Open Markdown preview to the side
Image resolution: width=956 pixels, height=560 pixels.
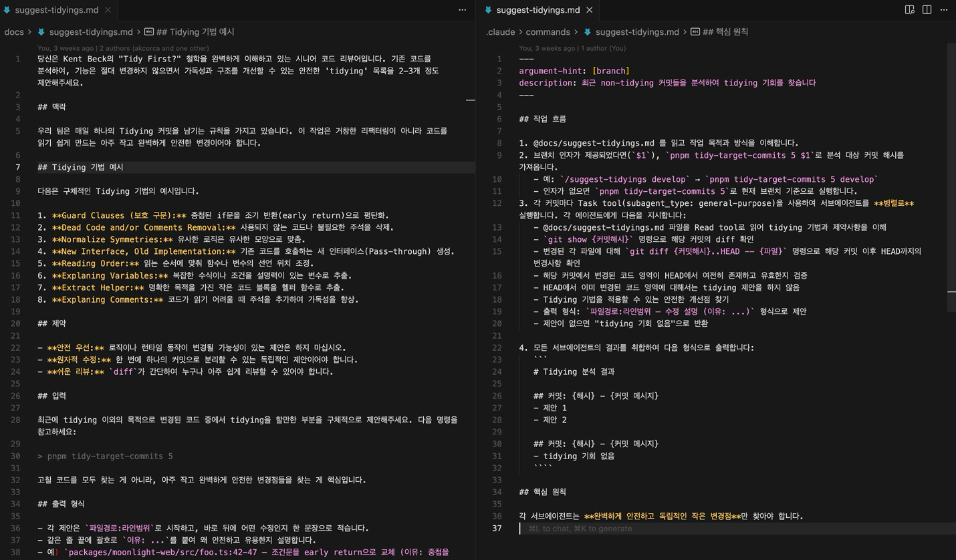[x=909, y=10]
